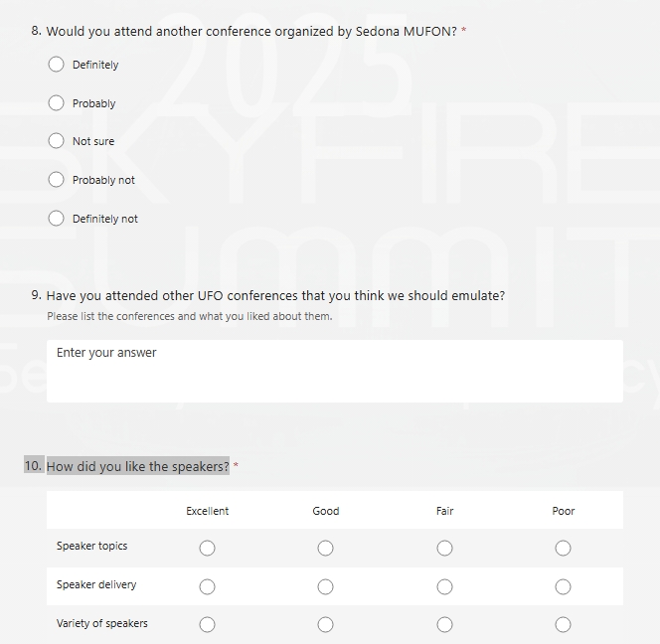Set Variety of speakers to Good
This screenshot has height=644, width=660.
(325, 625)
